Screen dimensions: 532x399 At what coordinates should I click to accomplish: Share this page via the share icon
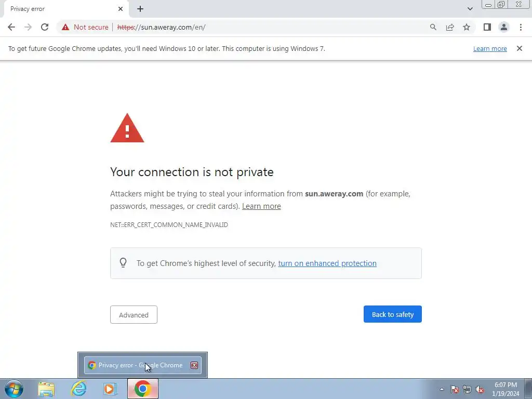(x=450, y=27)
